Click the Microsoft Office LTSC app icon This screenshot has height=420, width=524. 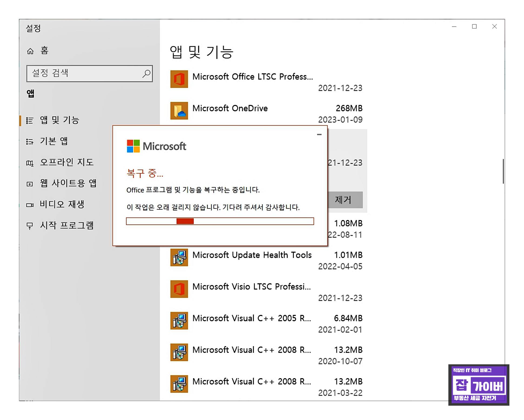[179, 79]
